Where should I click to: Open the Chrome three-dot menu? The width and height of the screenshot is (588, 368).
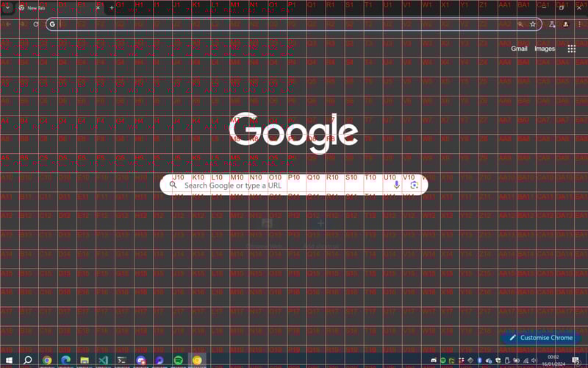(x=579, y=24)
